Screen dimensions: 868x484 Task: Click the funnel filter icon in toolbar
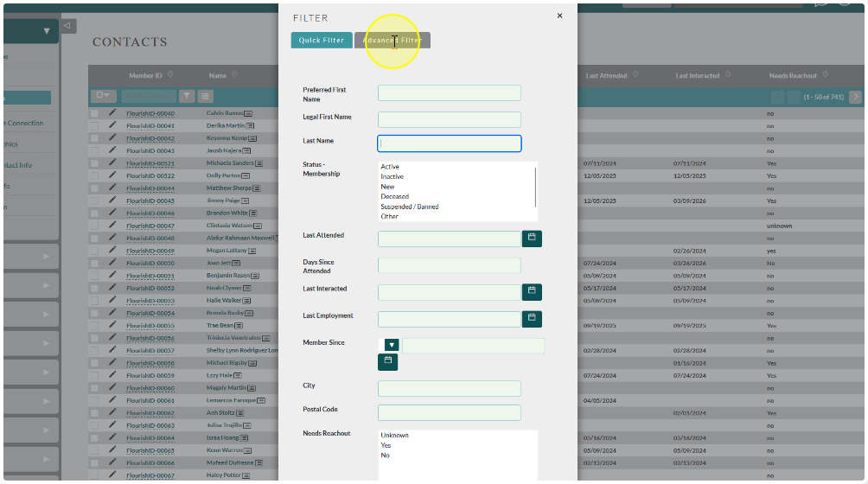pos(187,96)
